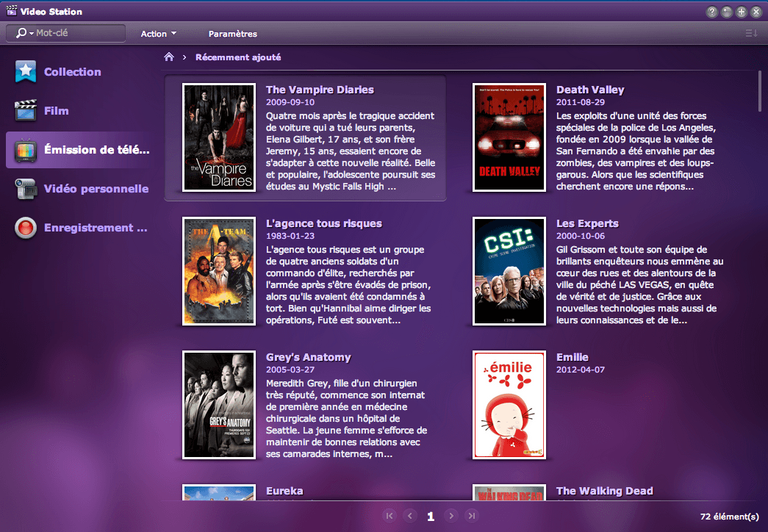Image resolution: width=768 pixels, height=532 pixels.
Task: Click the date 1983-01-23
Action: (x=290, y=236)
